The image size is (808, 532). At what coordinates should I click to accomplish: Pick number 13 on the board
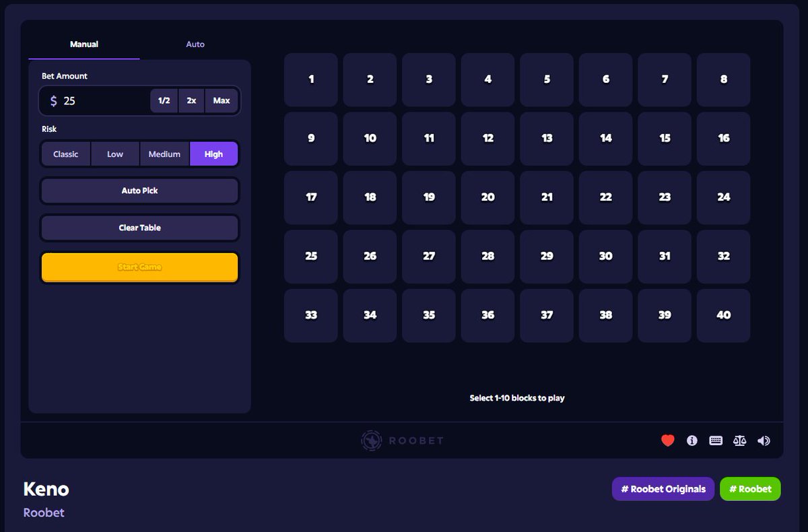click(547, 139)
